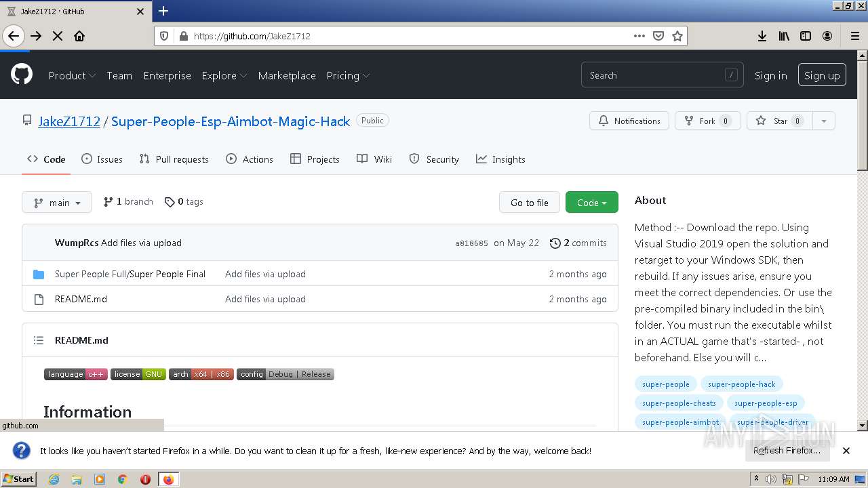Click the Sign up button
The height and width of the screenshot is (488, 868).
[x=822, y=75]
